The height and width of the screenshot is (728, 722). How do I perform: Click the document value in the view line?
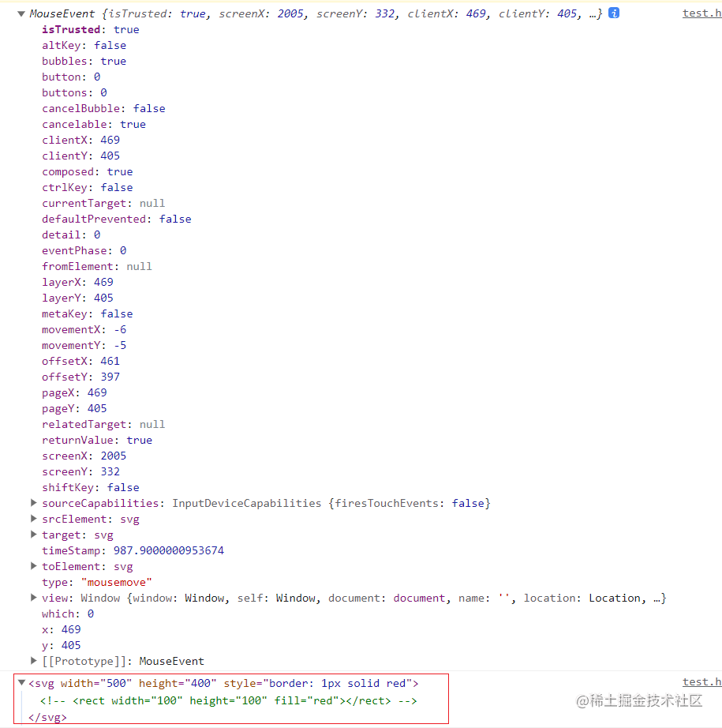(x=419, y=598)
